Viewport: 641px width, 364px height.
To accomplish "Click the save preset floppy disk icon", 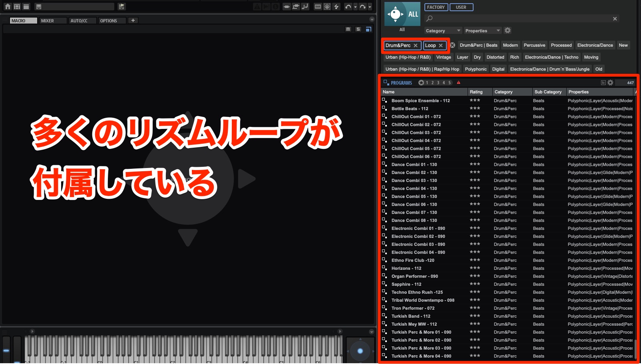I will coord(39,7).
